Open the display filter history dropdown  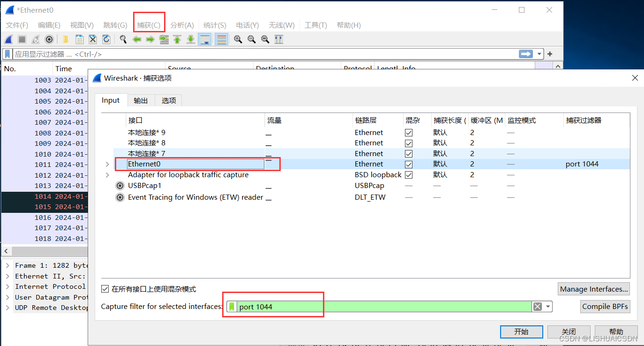pos(539,54)
